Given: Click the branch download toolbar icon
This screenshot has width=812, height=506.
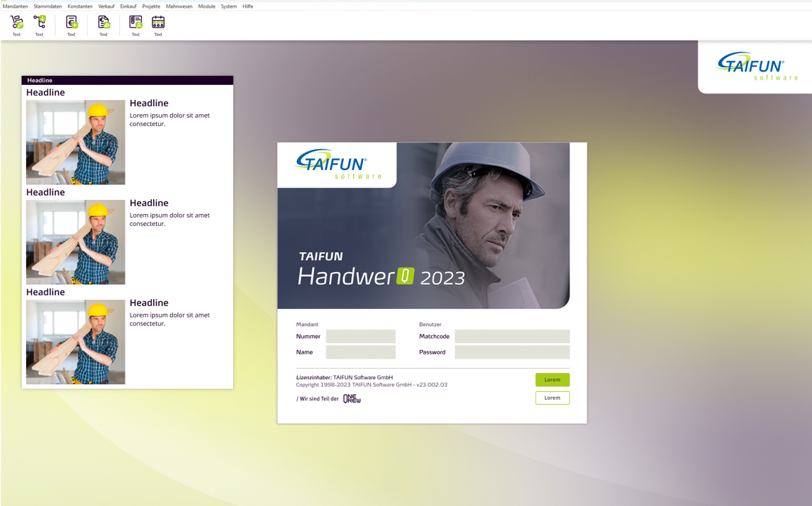Looking at the screenshot, I should pos(39,23).
